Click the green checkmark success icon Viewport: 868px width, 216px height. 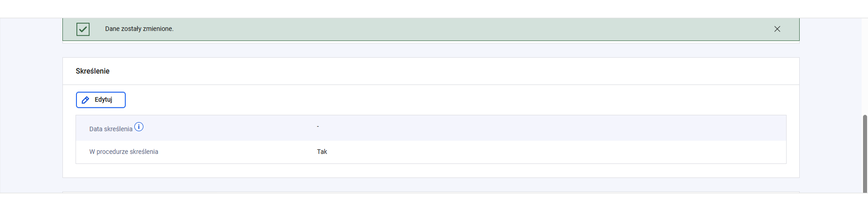pos(83,29)
